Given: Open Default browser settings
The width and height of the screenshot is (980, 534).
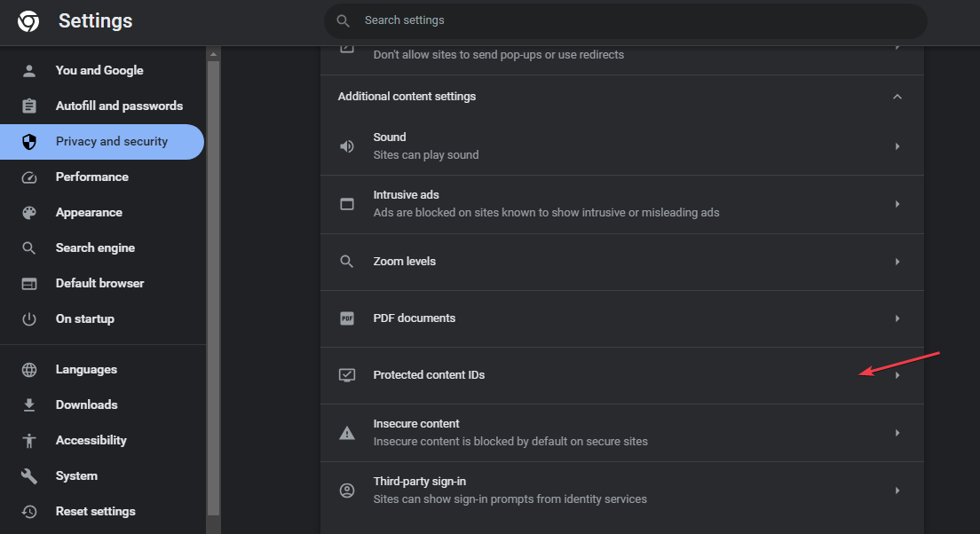Looking at the screenshot, I should coord(102,284).
